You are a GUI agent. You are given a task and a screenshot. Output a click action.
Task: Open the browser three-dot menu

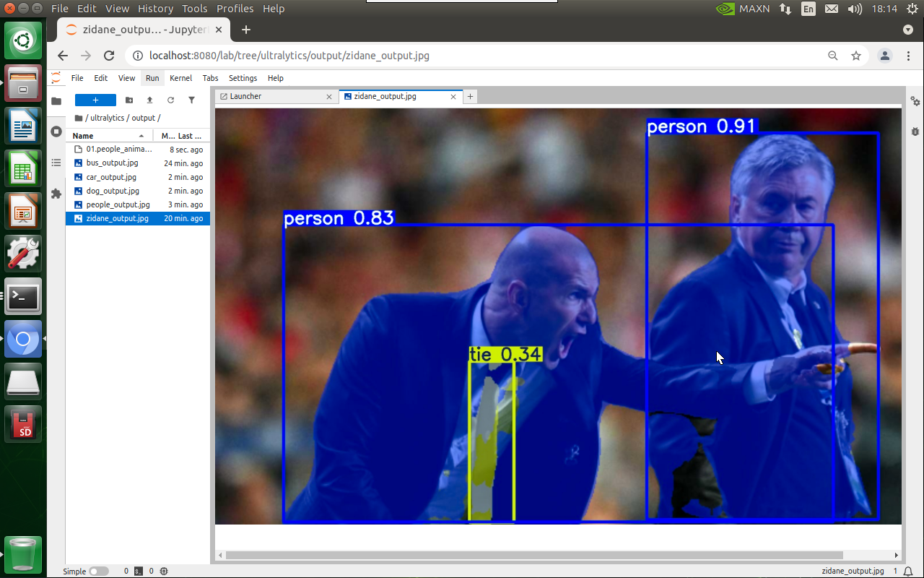[908, 56]
